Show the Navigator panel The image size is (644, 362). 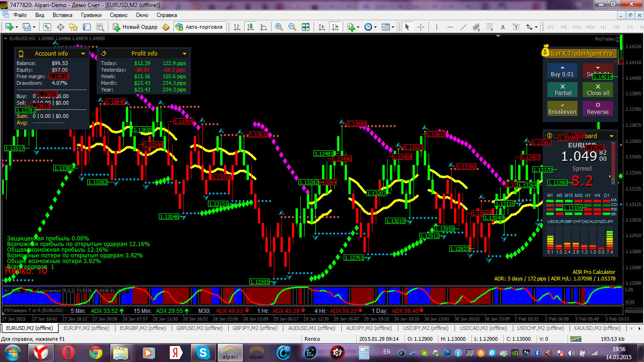pyautogui.click(x=74, y=27)
